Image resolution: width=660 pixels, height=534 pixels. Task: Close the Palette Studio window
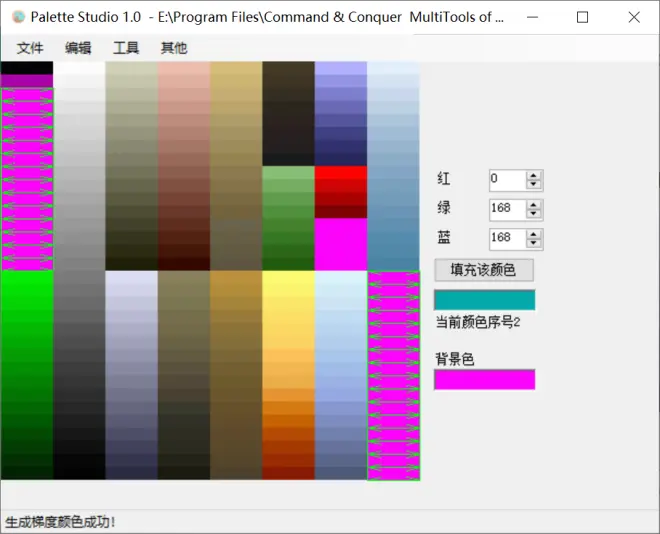click(x=634, y=17)
